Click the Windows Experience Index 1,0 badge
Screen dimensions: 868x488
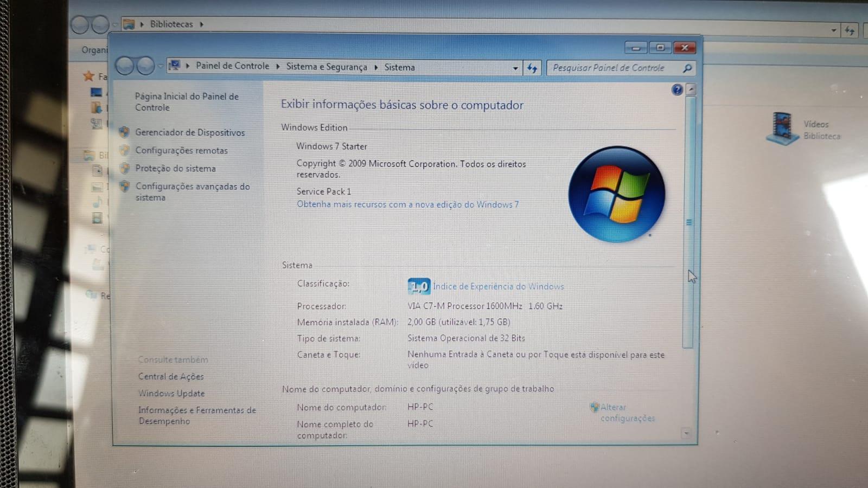(x=419, y=286)
